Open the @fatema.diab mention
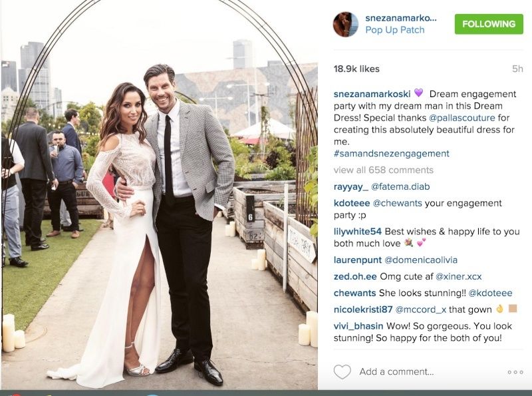532x396 pixels. [400, 186]
